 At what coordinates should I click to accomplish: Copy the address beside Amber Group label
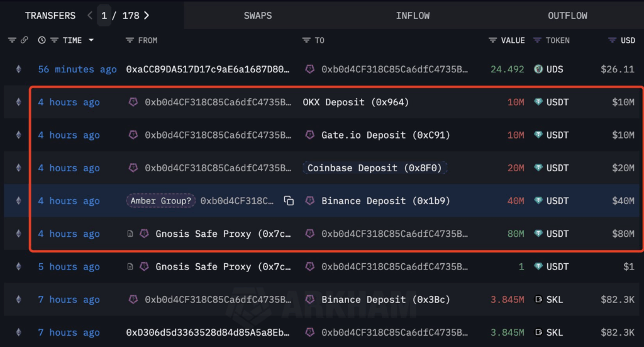pyautogui.click(x=289, y=201)
